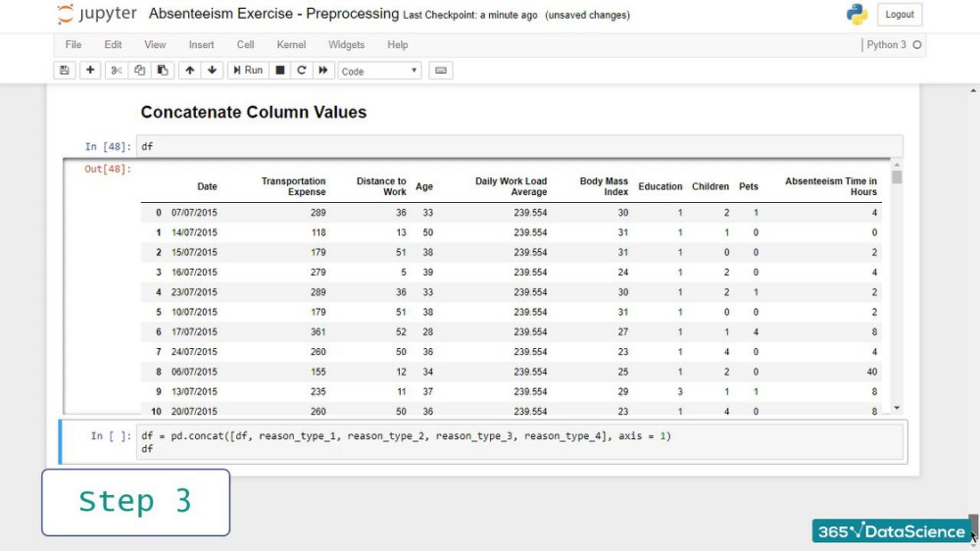The width and height of the screenshot is (980, 551).
Task: Click transportation expense value 155
Action: (318, 372)
